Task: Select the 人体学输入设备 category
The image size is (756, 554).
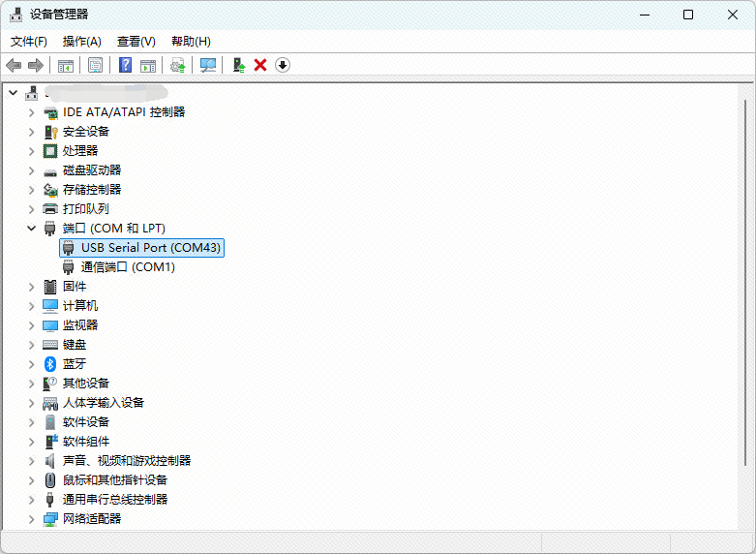Action: point(103,403)
